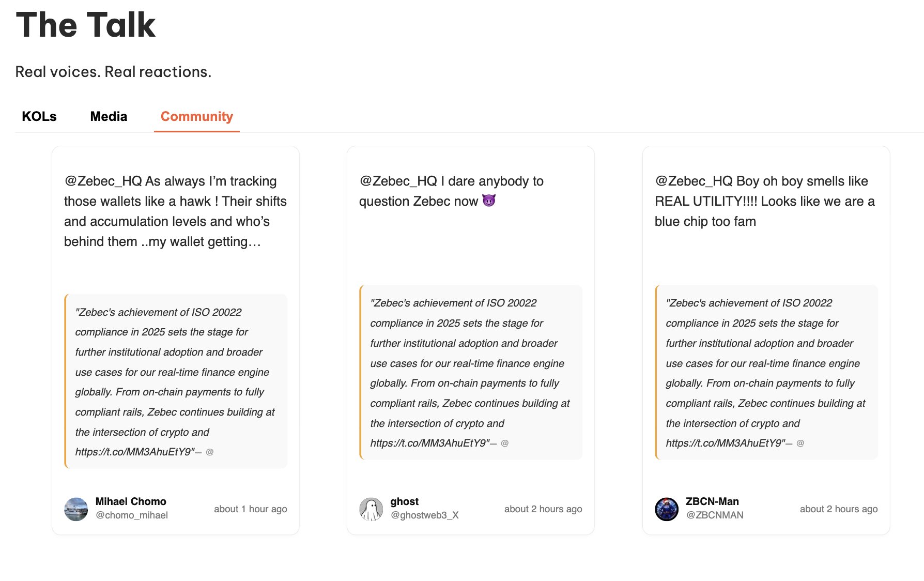Click the ghost profile avatar
The height and width of the screenshot is (581, 924).
click(371, 509)
